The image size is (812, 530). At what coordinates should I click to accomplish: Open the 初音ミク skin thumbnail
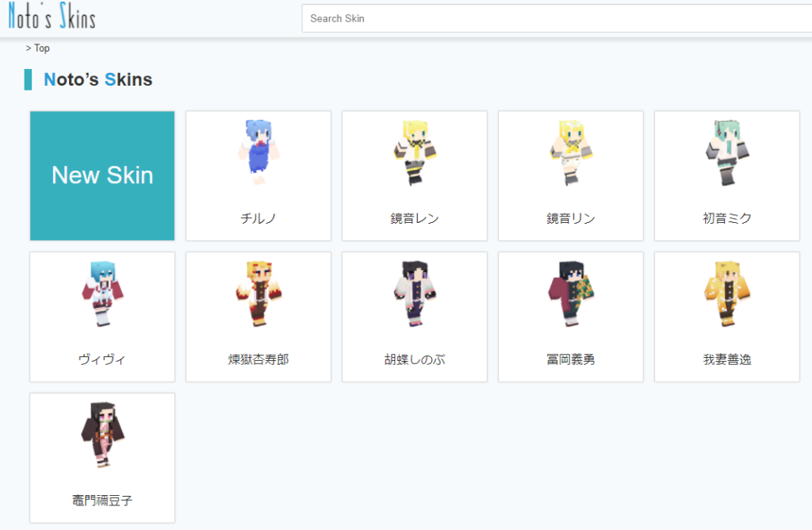pyautogui.click(x=726, y=152)
